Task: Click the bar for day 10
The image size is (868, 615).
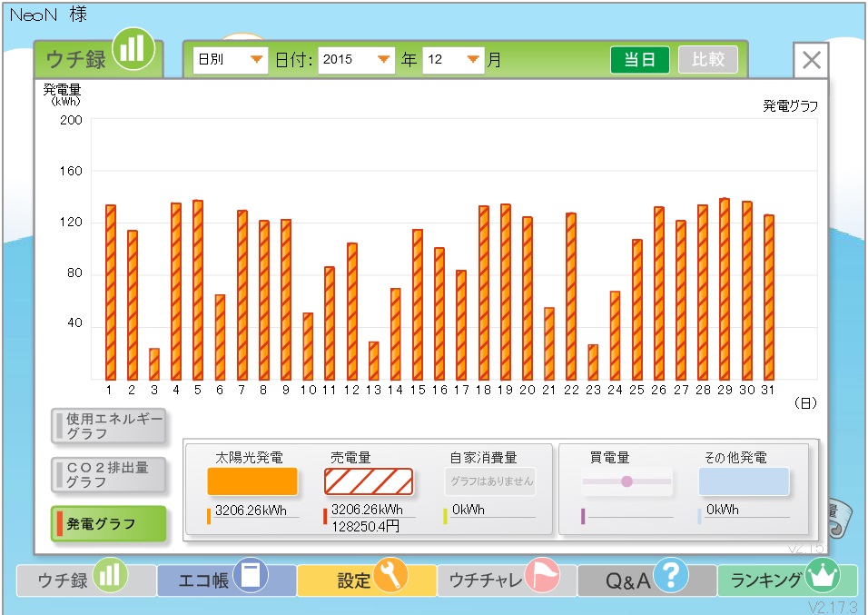Action: [308, 346]
